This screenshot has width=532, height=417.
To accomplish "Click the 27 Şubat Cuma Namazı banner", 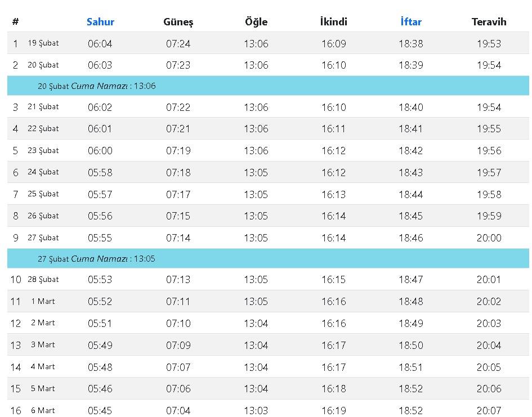I will pos(97,259).
